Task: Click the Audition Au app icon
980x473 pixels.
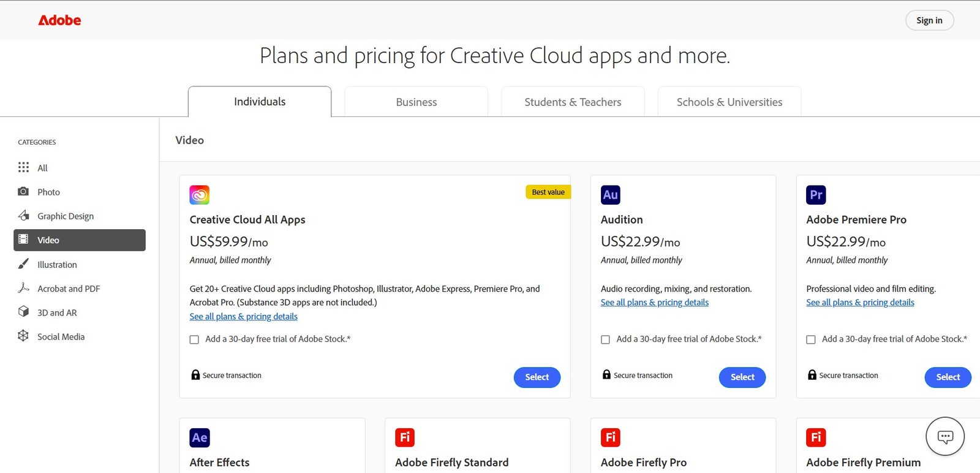Action: tap(611, 195)
